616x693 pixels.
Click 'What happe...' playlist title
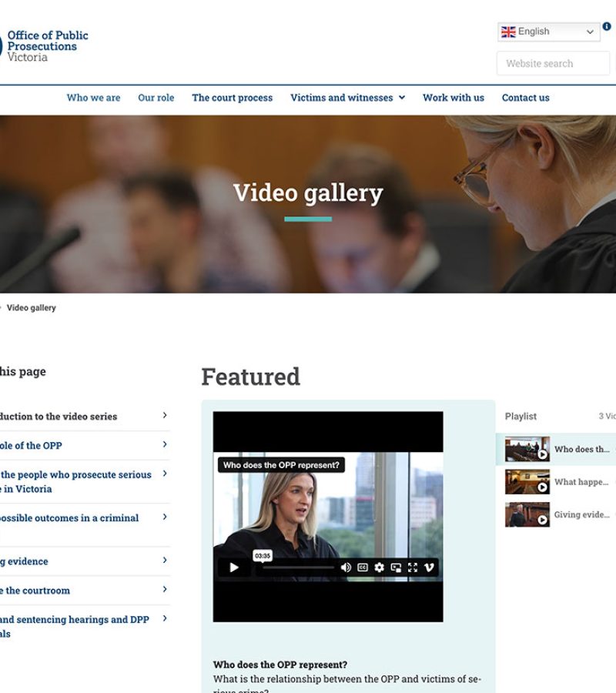(x=581, y=482)
